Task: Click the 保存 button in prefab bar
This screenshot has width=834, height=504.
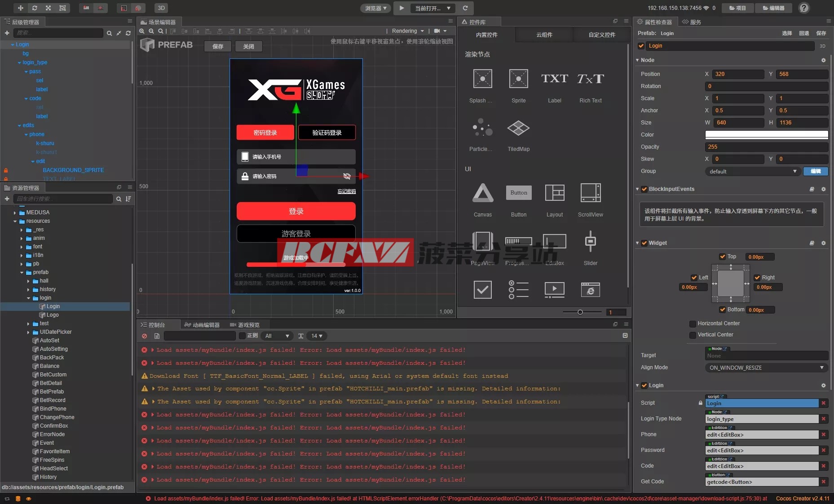Action: [218, 46]
